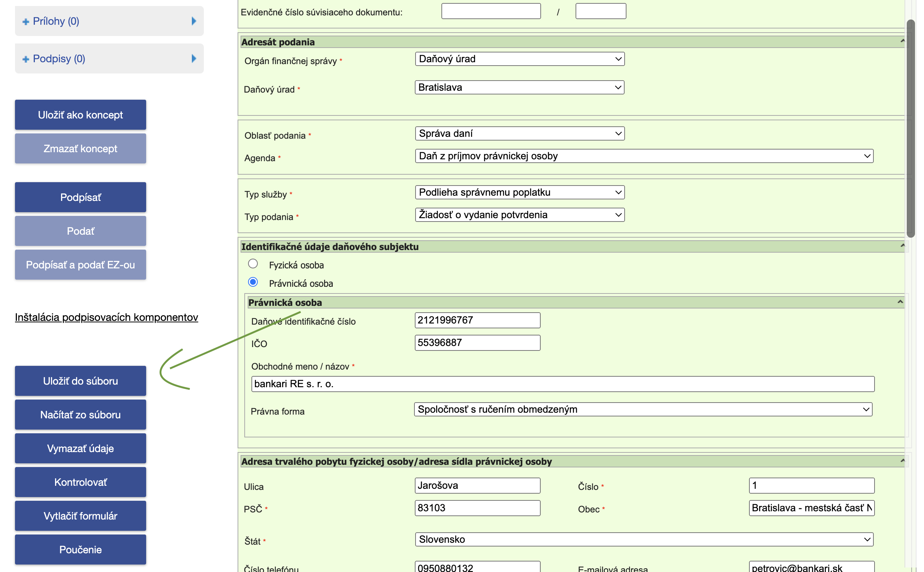Collapse Adresa trvalého pobytu section arrow
The image size is (924, 572).
click(902, 461)
